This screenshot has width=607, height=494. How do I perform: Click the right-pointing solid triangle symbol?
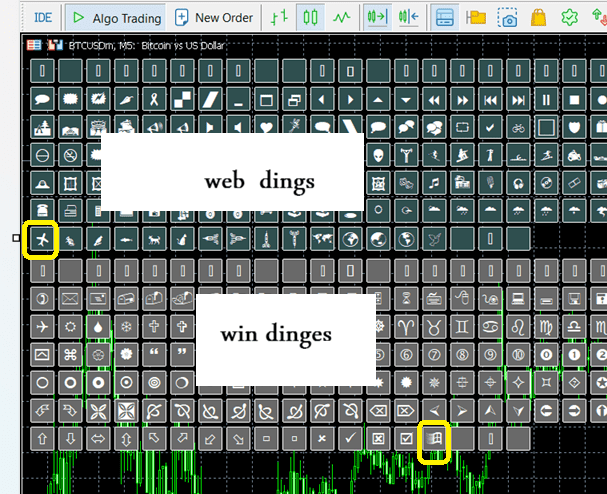(350, 99)
